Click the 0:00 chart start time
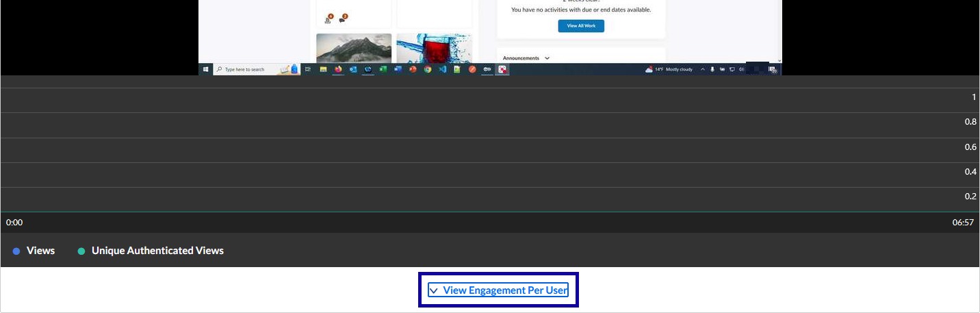This screenshot has width=980, height=313. pos(14,223)
